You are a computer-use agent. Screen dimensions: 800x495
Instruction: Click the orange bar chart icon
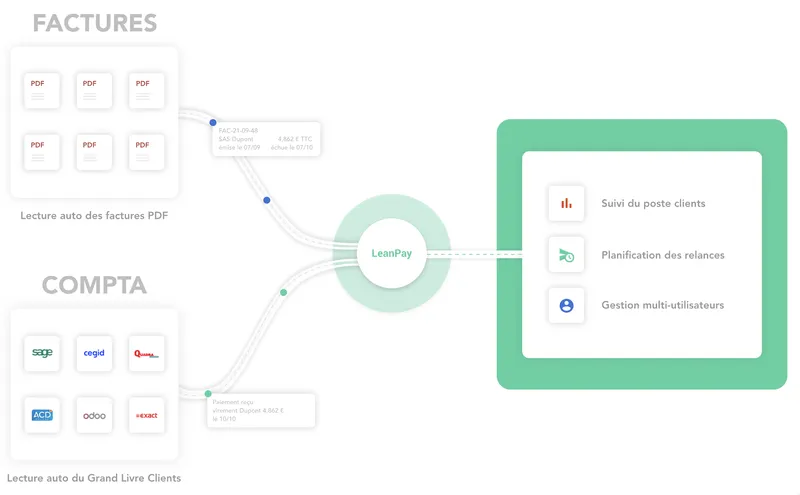coord(566,203)
